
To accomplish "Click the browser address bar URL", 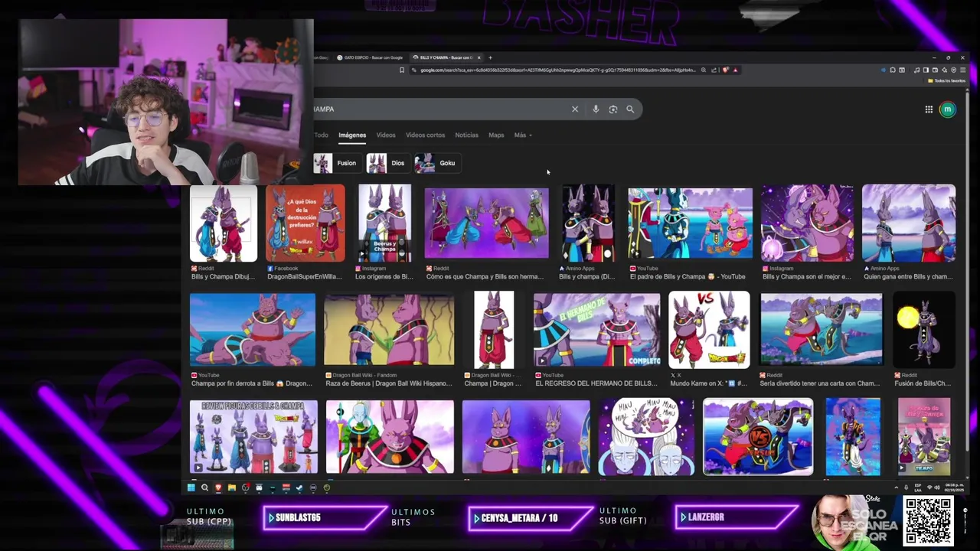I will pos(557,70).
